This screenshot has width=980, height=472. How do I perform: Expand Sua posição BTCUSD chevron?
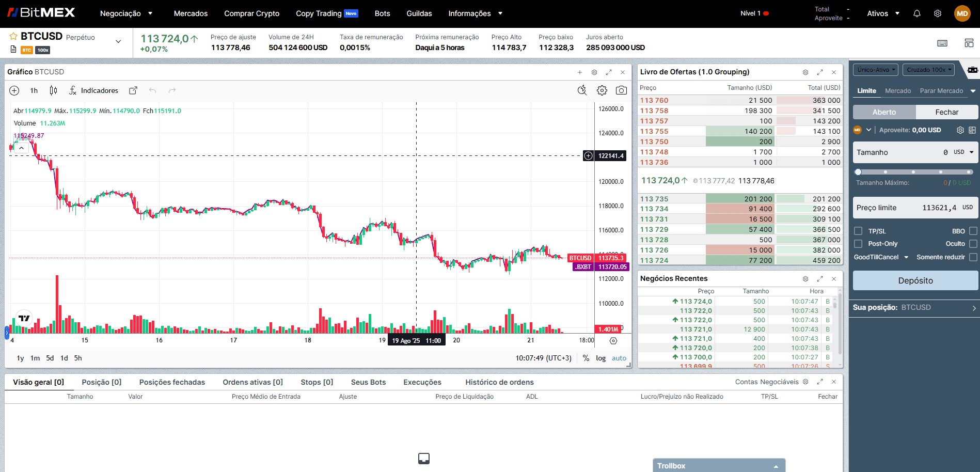[x=974, y=308]
